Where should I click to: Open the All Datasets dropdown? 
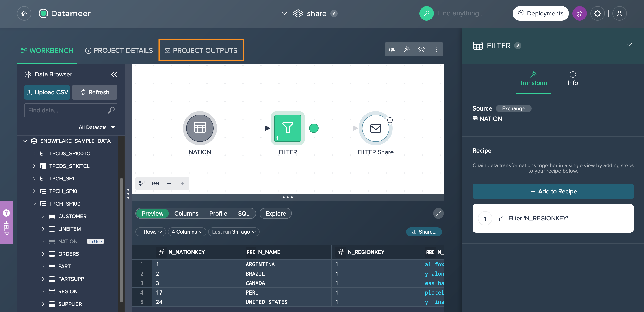(97, 127)
